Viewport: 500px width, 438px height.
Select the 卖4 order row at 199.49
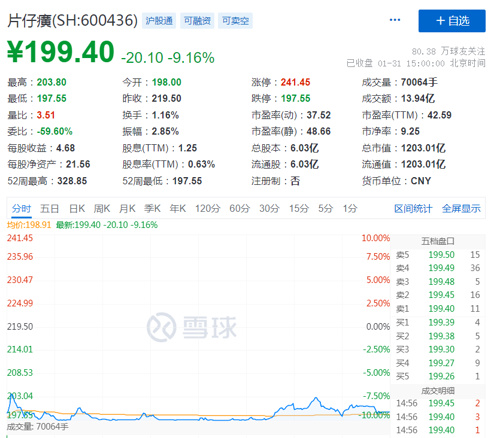(438, 268)
